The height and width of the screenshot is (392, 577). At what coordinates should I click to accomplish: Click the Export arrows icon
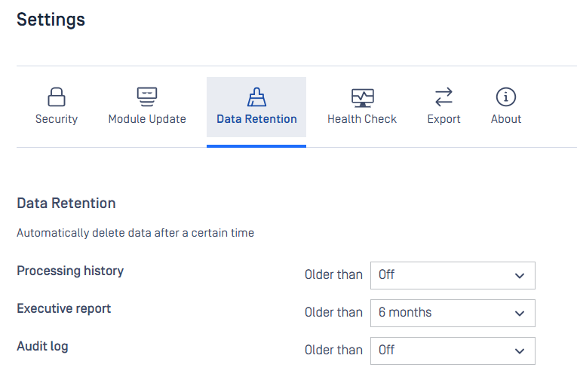click(443, 96)
